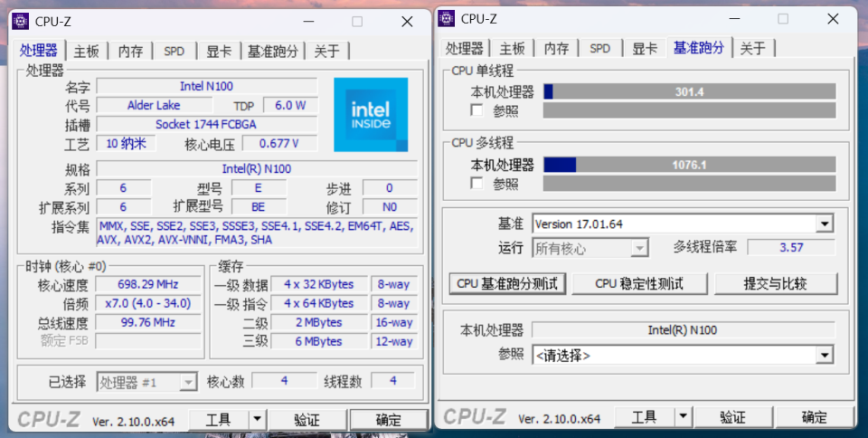Open 显卡 tab in right window
Viewport: 868px width, 438px height.
[x=645, y=48]
